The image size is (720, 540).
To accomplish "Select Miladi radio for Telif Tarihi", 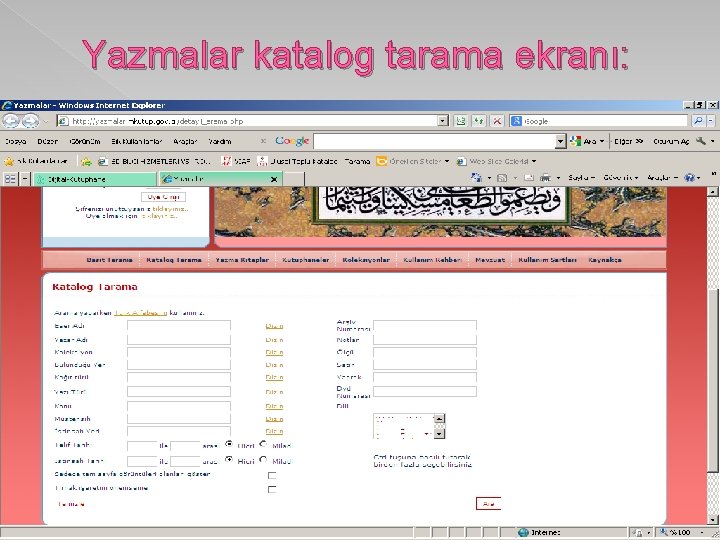I will (x=263, y=444).
